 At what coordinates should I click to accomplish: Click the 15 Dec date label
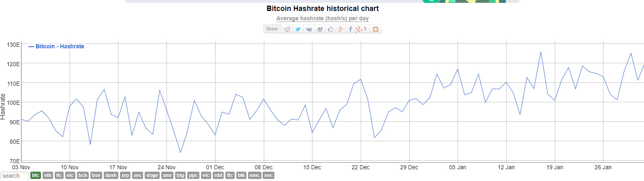[312, 167]
